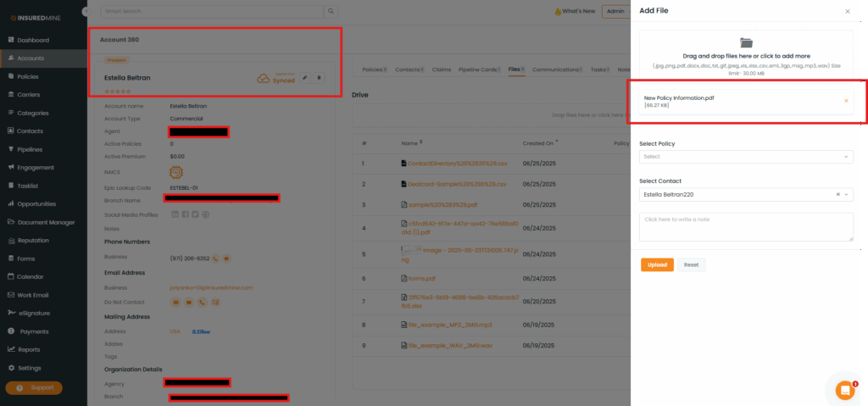
Task: Click the Calendar sidebar icon
Action: coord(11,276)
